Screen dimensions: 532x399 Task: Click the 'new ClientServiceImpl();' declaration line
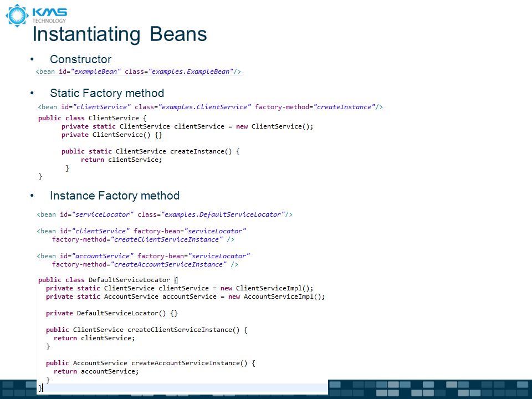pos(180,288)
